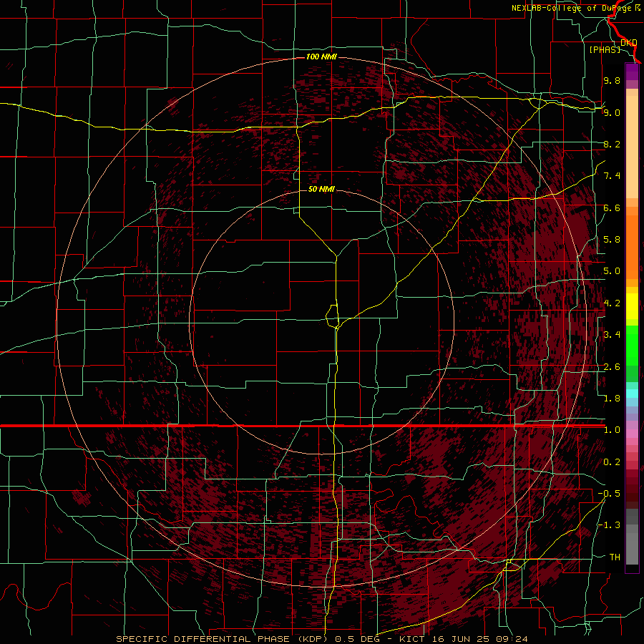644x644 pixels.
Task: Click the 7.4 scale value
Action: point(612,176)
